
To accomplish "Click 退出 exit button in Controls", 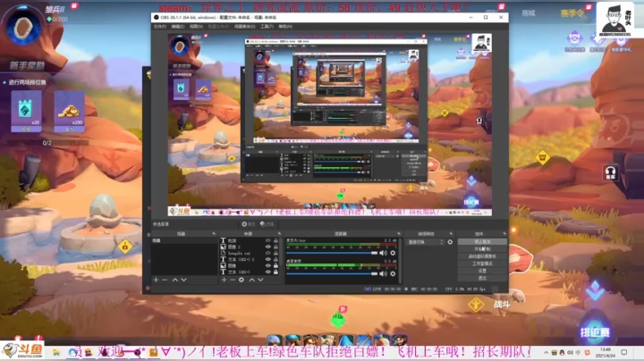I will pos(482,278).
